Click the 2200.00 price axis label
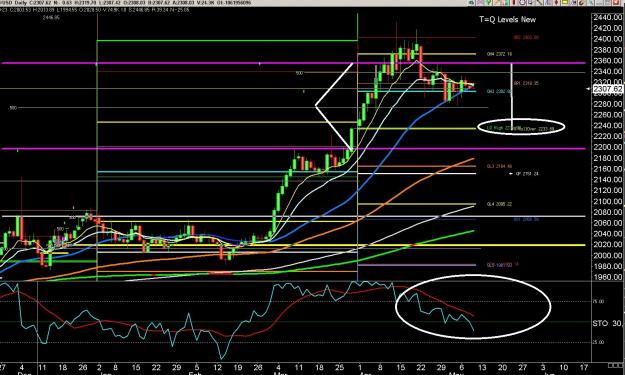The image size is (625, 375). tap(607, 147)
